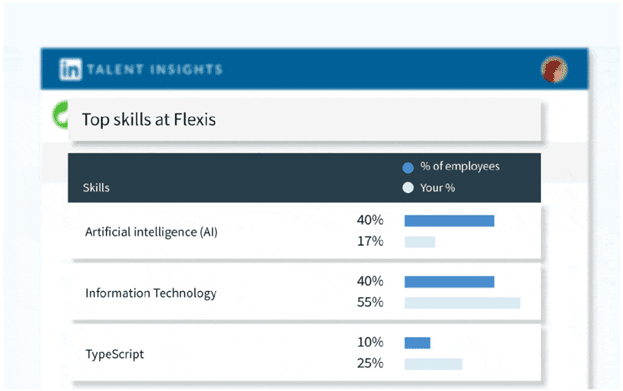Click the Top skills at Flexis heading
Screen dimensions: 623x391
pyautogui.click(x=149, y=119)
